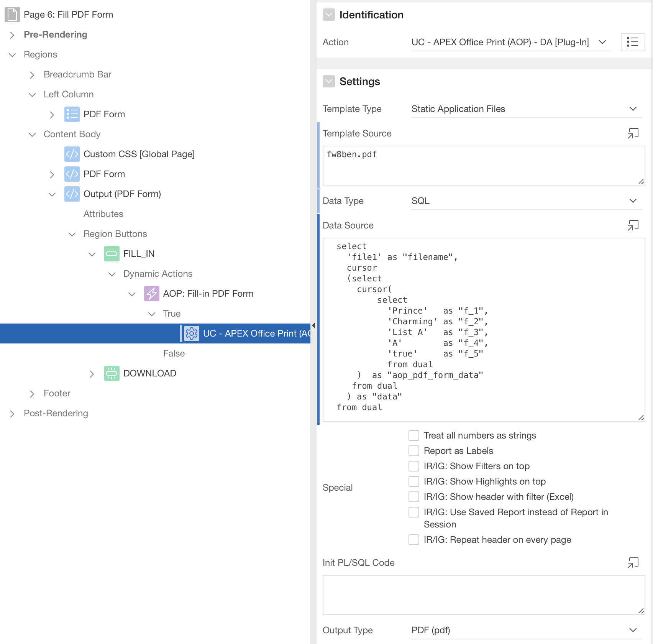
Task: Click the FILL_IN button icon
Action: click(x=112, y=254)
